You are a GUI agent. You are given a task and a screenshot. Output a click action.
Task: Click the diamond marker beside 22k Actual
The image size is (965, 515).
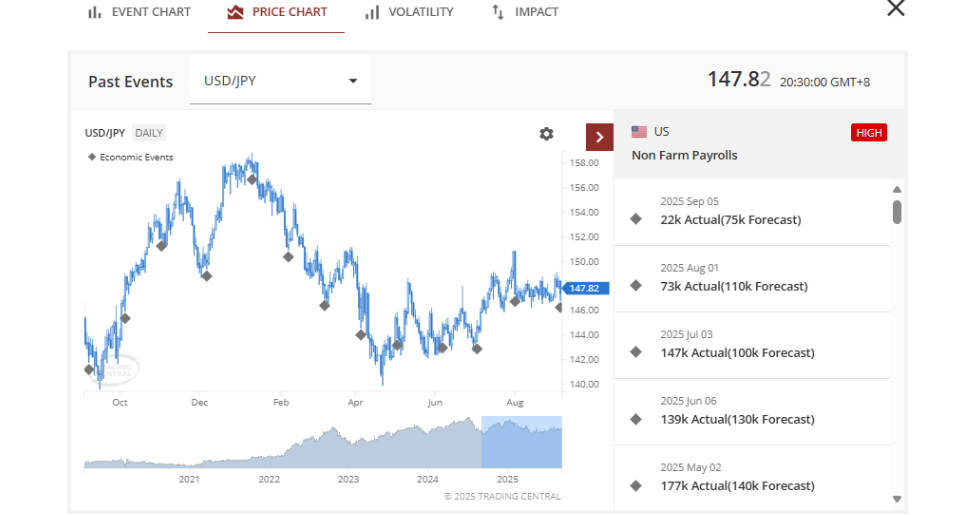tap(636, 219)
